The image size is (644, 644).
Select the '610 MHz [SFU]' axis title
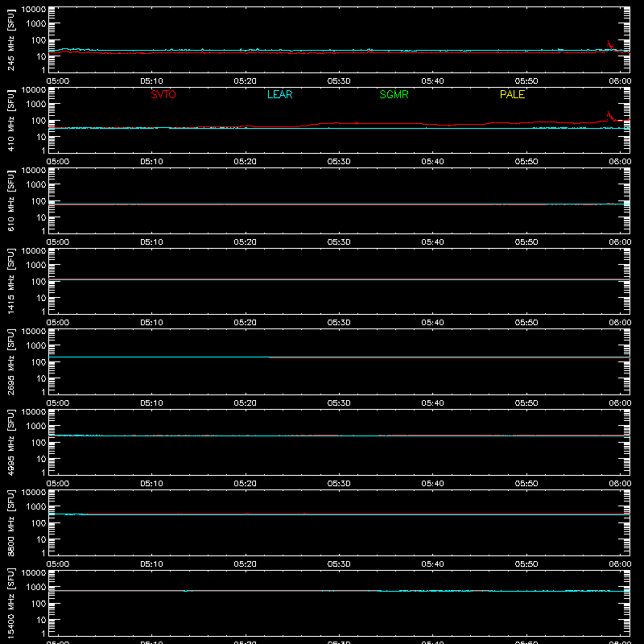tap(10, 200)
